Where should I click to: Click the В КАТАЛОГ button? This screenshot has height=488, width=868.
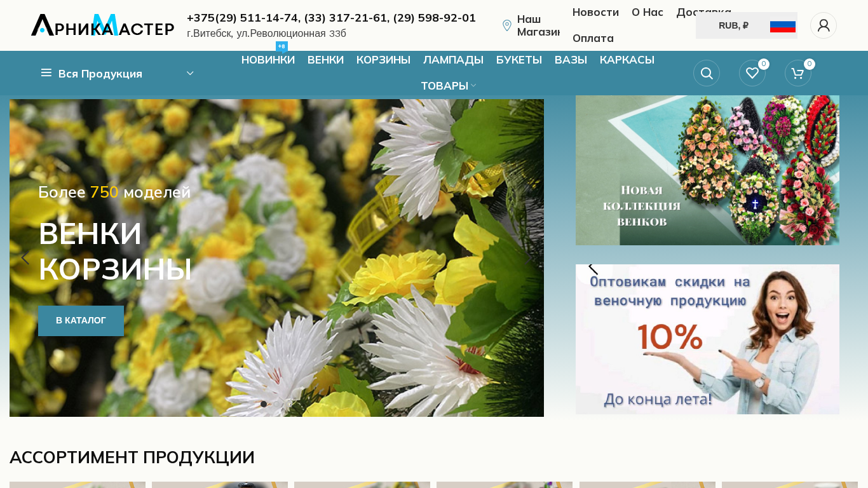(x=81, y=320)
